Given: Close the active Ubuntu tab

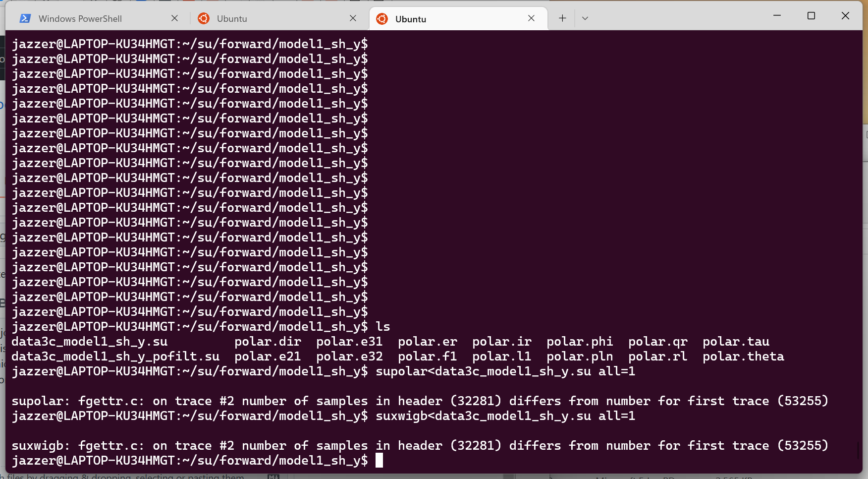Looking at the screenshot, I should click(531, 18).
